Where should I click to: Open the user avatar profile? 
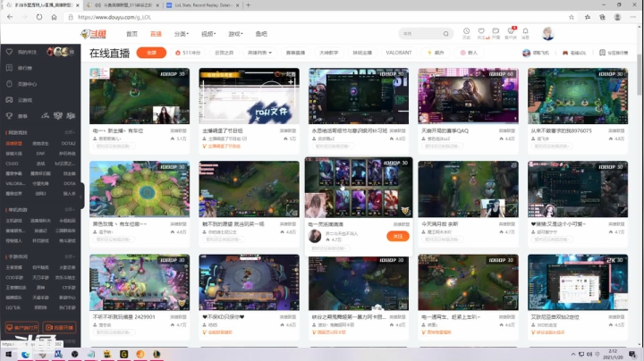click(x=548, y=34)
